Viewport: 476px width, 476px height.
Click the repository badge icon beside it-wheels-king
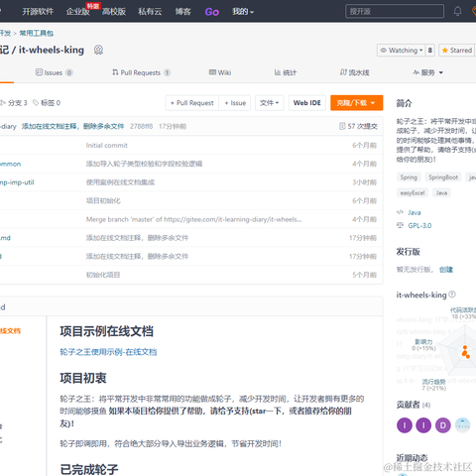tap(98, 50)
